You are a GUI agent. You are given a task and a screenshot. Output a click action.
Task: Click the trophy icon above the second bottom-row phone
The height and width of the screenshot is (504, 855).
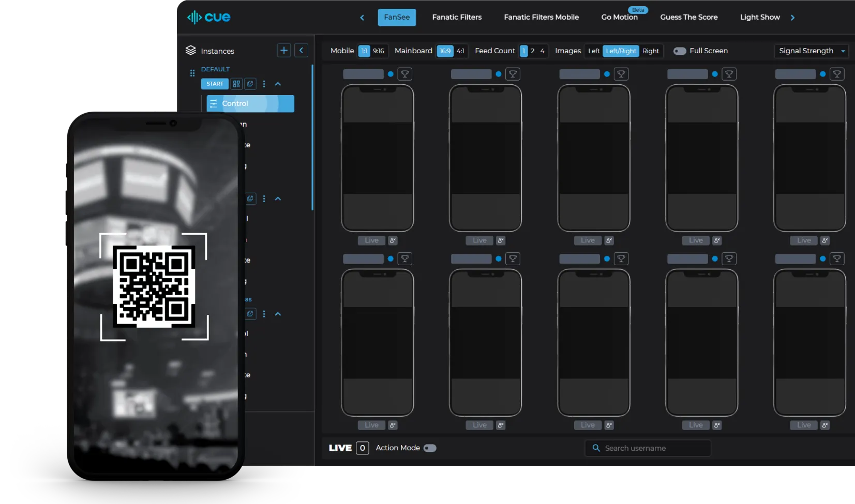coord(513,258)
